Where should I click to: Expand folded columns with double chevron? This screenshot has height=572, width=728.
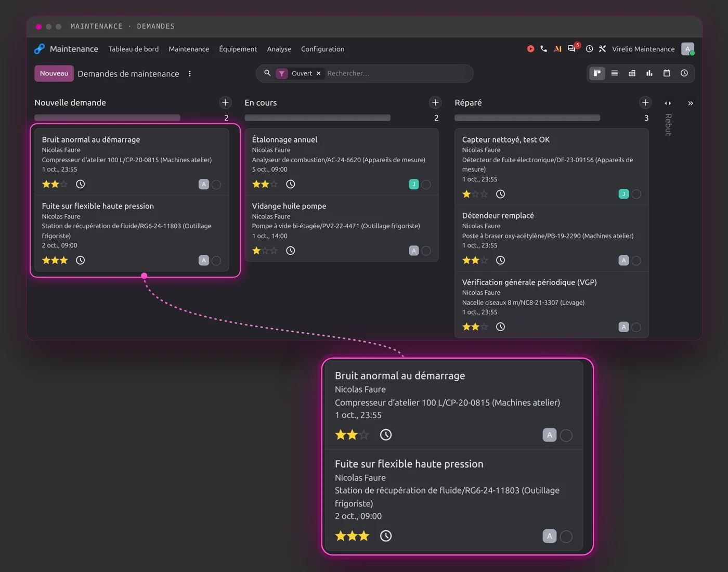(691, 103)
